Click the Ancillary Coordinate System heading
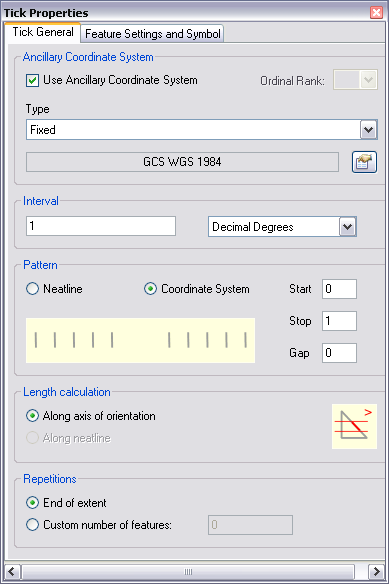Screen dimensions: 389x584 click(88, 57)
